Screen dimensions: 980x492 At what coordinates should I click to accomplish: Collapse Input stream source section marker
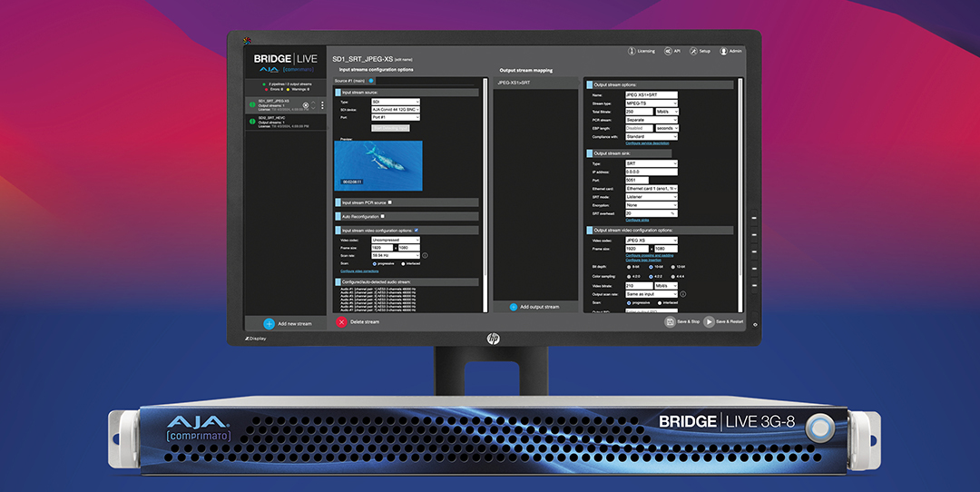pos(338,93)
